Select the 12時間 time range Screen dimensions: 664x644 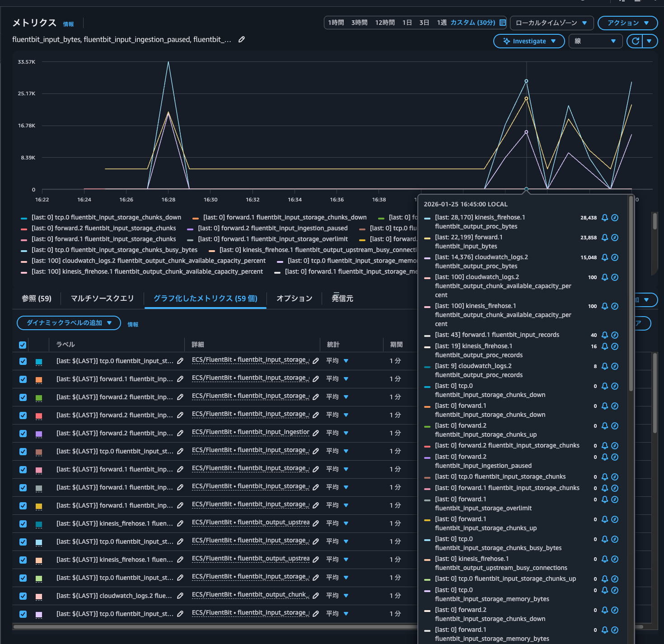point(385,23)
